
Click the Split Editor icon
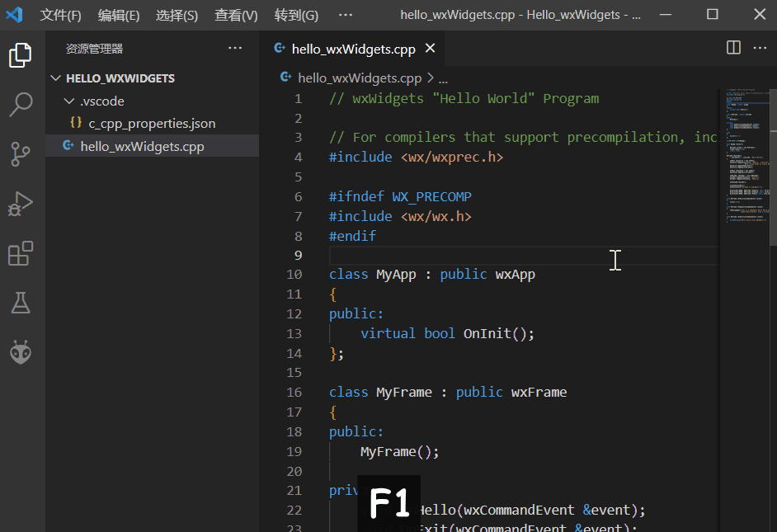pos(732,48)
